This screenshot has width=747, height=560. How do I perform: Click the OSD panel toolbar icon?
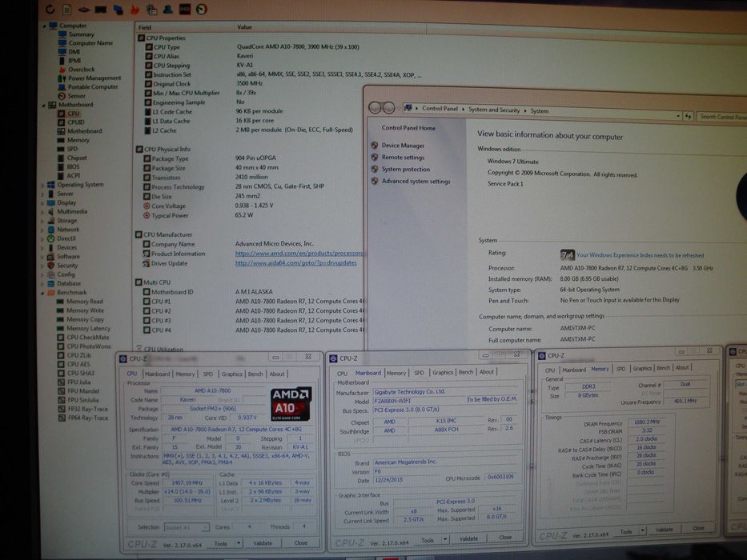point(185,9)
